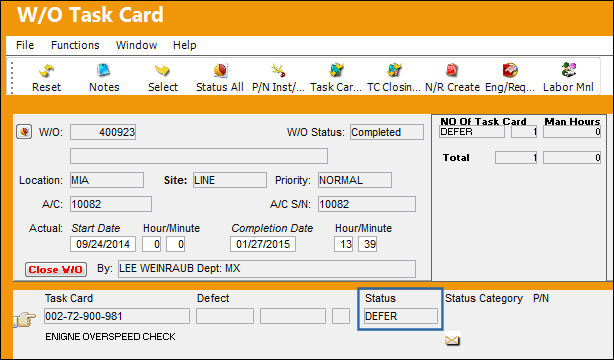
Task: Click the W/O number field 400923
Action: (x=103, y=132)
